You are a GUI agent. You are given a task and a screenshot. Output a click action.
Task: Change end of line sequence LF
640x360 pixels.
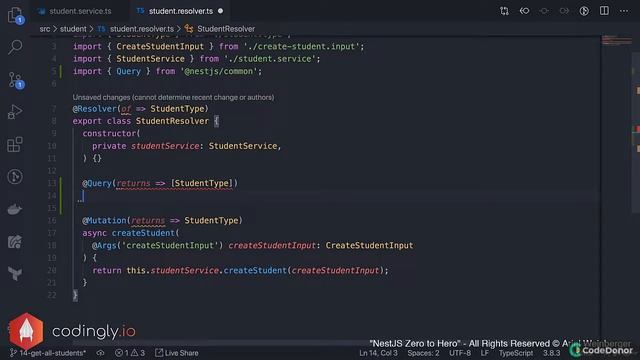point(484,353)
